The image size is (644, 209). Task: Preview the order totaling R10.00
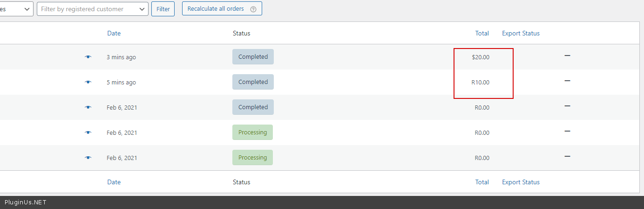[88, 82]
